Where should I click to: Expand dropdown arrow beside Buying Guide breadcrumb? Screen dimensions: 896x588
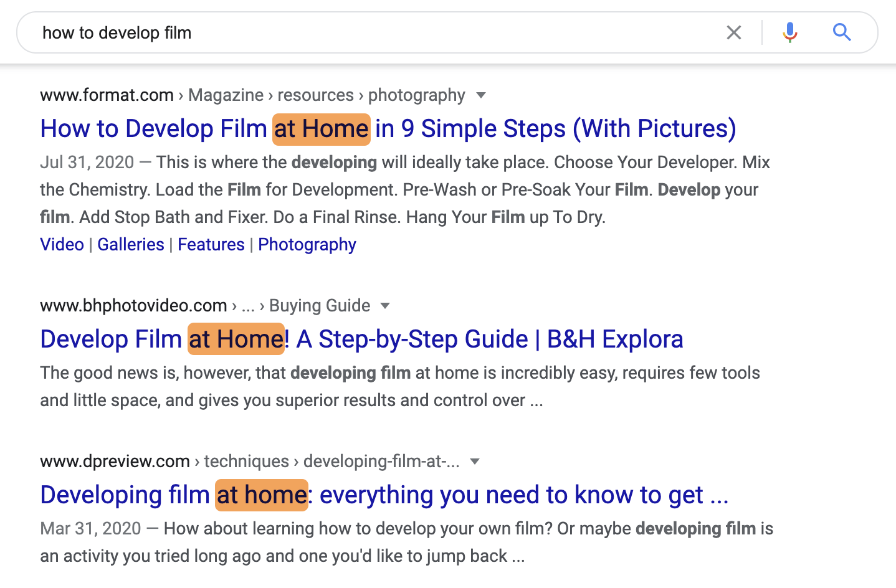pos(385,306)
